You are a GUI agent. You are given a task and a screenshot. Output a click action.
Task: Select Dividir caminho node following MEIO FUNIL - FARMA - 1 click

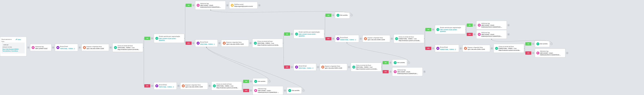309,34
